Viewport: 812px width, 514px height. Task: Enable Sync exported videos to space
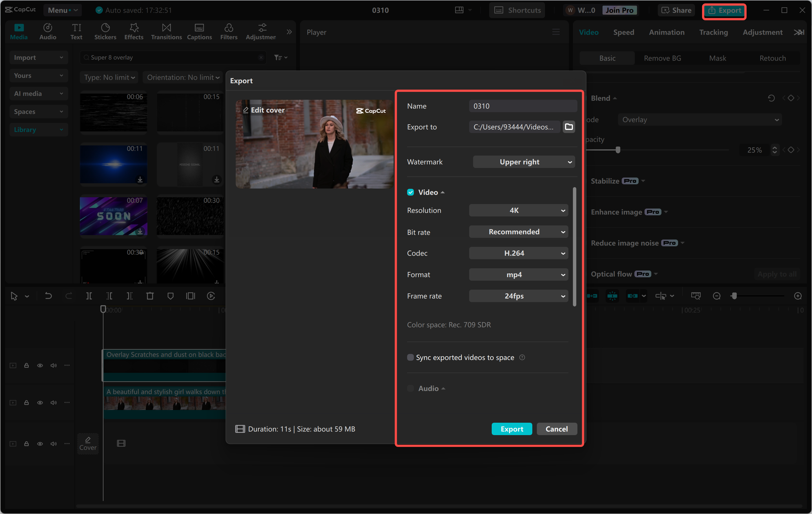(x=411, y=357)
